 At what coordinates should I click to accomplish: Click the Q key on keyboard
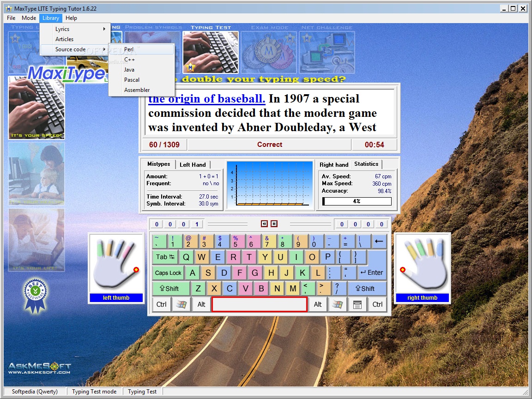pyautogui.click(x=186, y=257)
